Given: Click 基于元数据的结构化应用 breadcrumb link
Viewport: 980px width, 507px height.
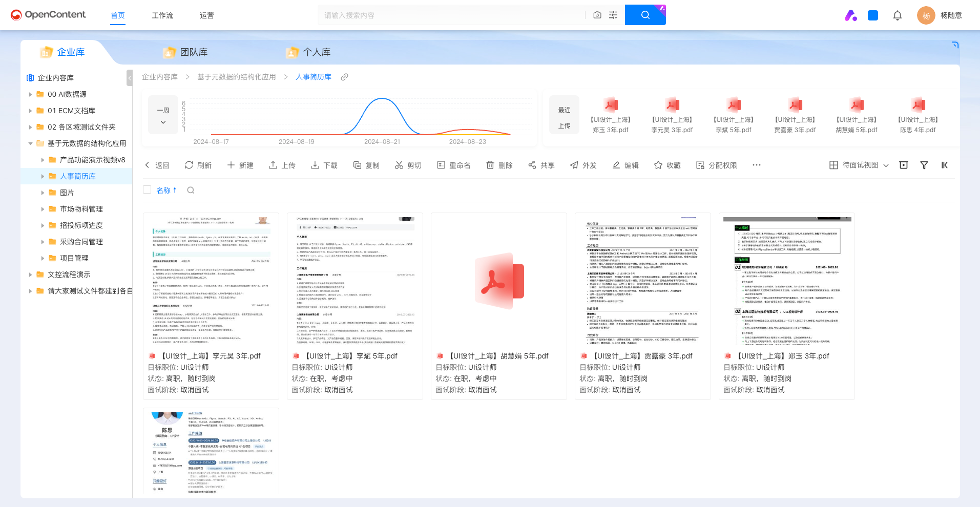Looking at the screenshot, I should [237, 77].
